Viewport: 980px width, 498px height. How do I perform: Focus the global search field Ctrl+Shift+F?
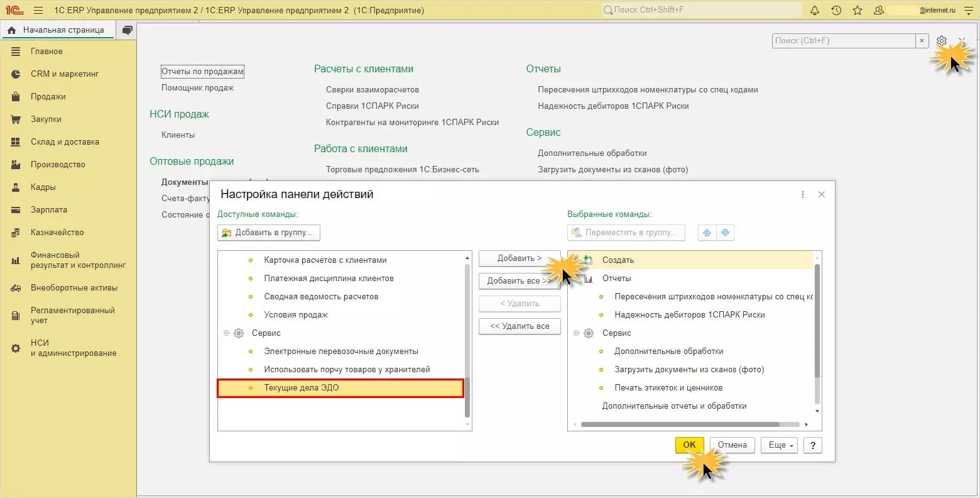click(x=702, y=10)
